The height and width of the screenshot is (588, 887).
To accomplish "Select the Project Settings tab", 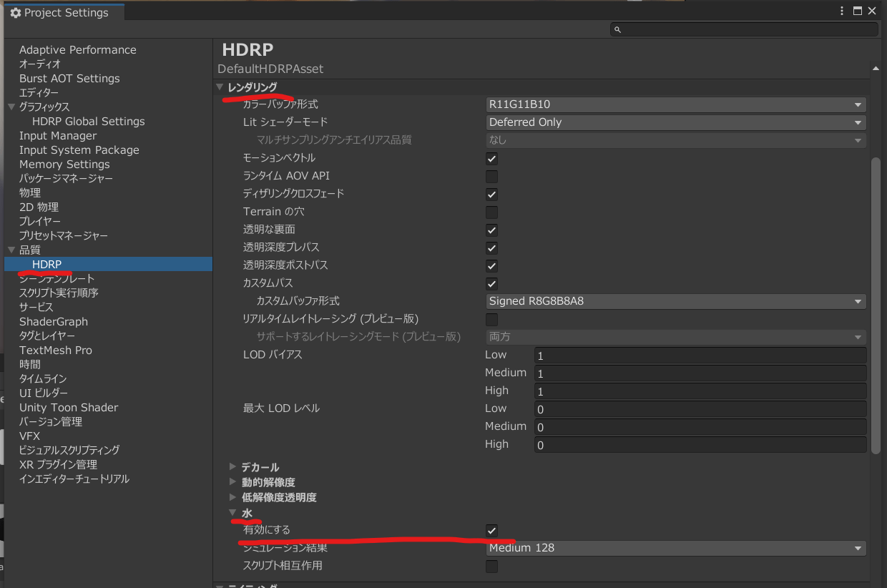I will [x=65, y=13].
